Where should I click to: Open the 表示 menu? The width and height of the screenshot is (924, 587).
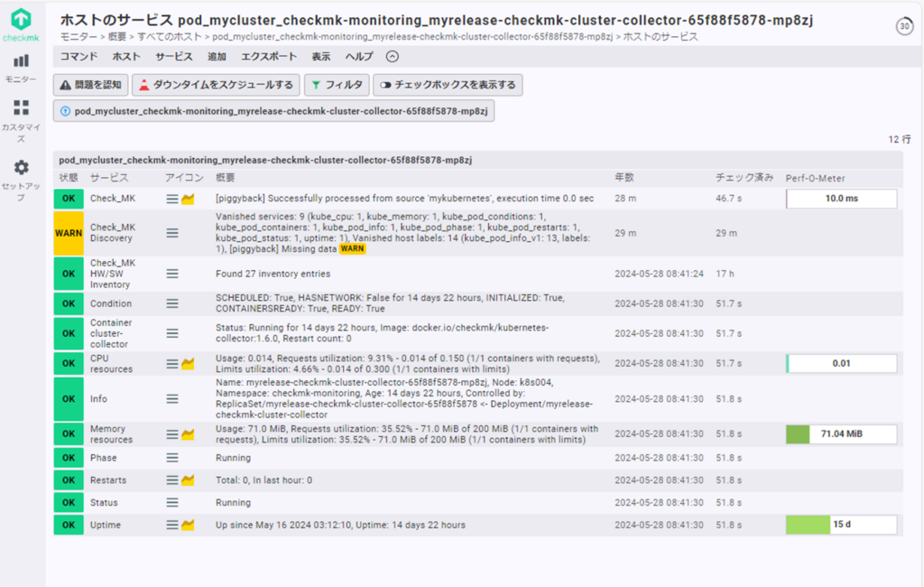321,57
